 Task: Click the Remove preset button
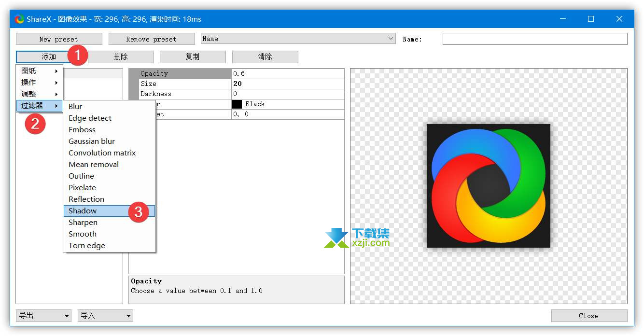click(152, 39)
